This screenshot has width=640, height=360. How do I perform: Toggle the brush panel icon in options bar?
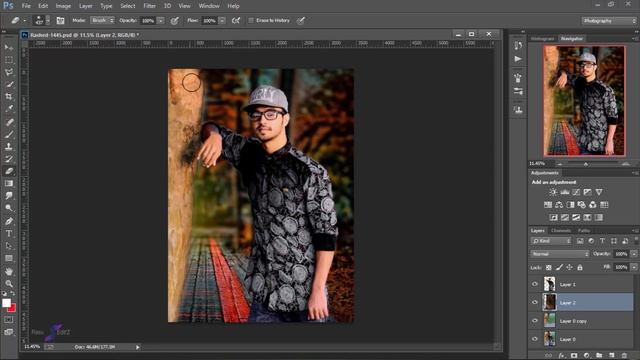coord(60,20)
